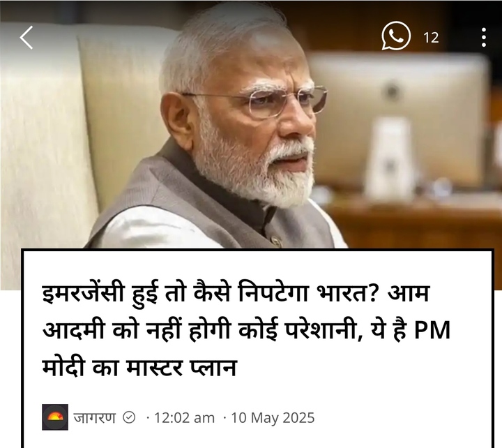Viewport: 502px width, 448px height.
Task: Click the word भारत? in headline
Action: coord(346,292)
